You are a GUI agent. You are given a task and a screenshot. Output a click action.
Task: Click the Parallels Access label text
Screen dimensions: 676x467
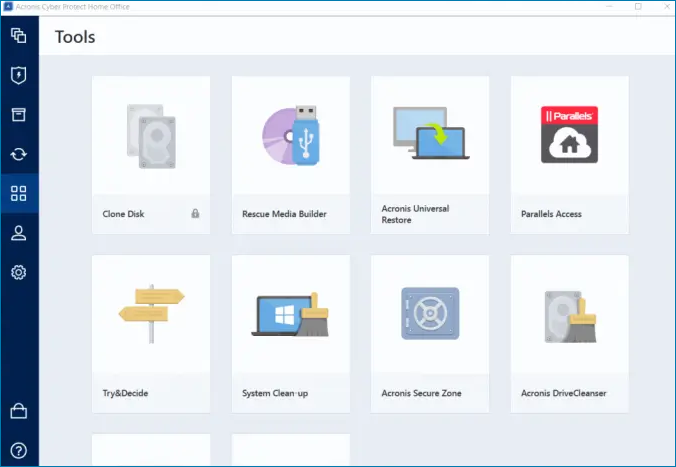point(551,214)
